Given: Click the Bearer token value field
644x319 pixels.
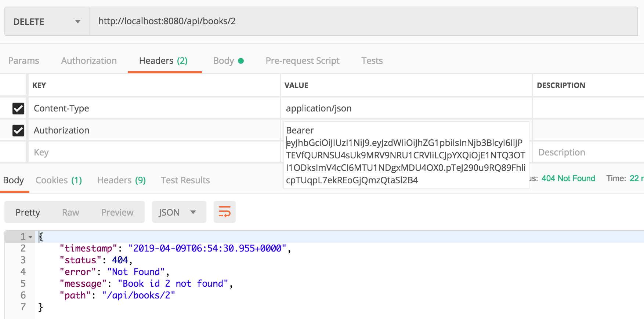Looking at the screenshot, I should [x=406, y=155].
